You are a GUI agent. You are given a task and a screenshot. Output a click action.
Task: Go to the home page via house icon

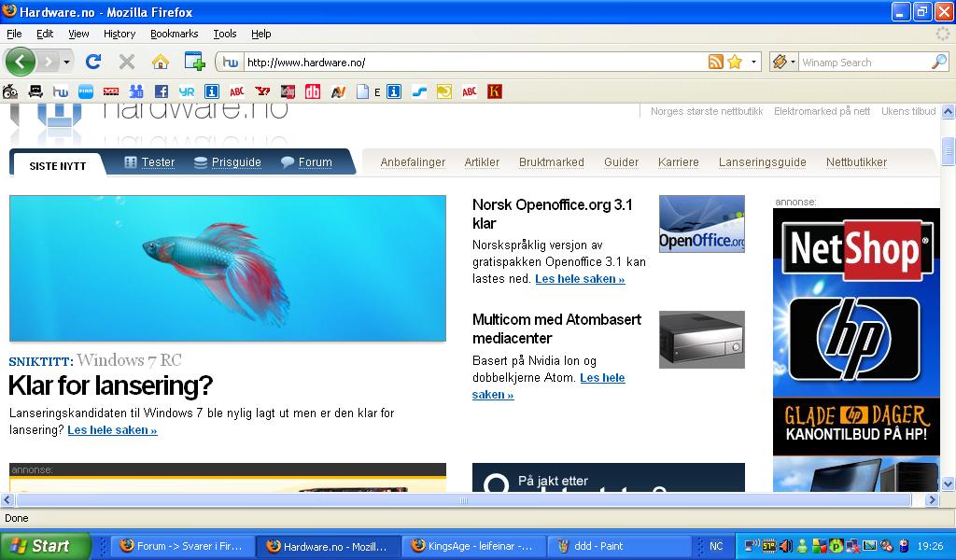161,62
